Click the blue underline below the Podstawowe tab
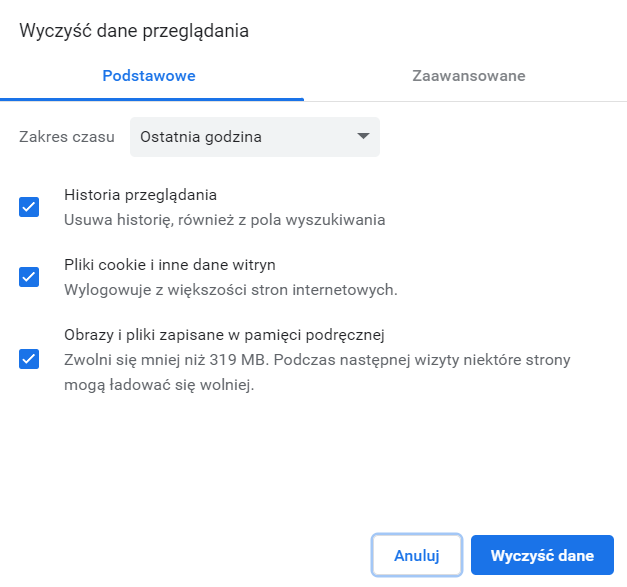The image size is (627, 587). click(152, 99)
